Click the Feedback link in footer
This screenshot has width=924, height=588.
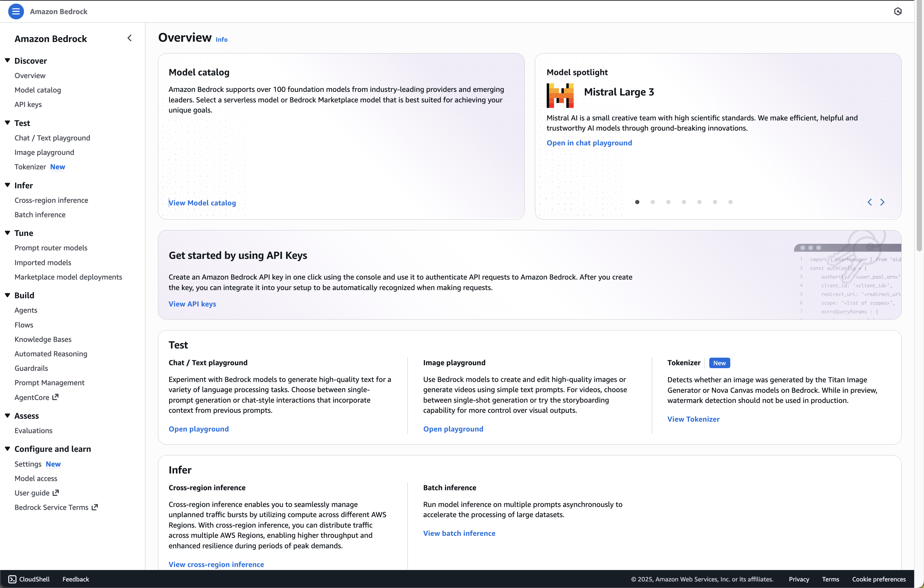76,579
